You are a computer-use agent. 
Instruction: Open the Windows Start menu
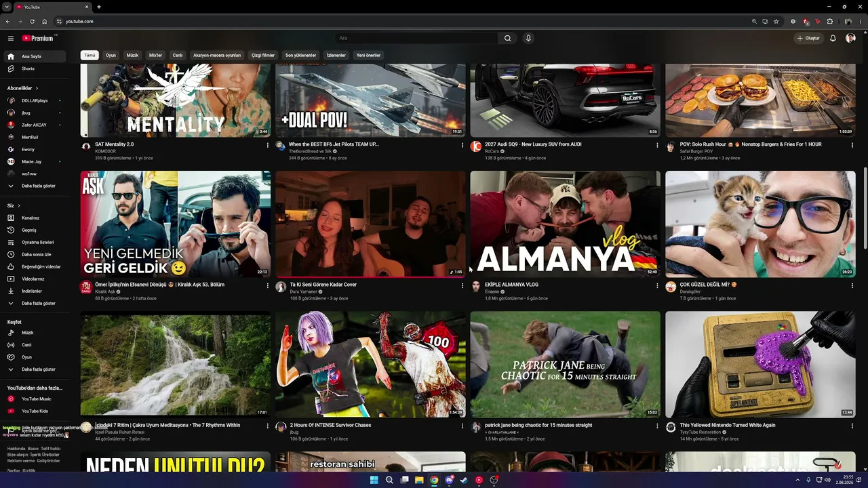374,480
